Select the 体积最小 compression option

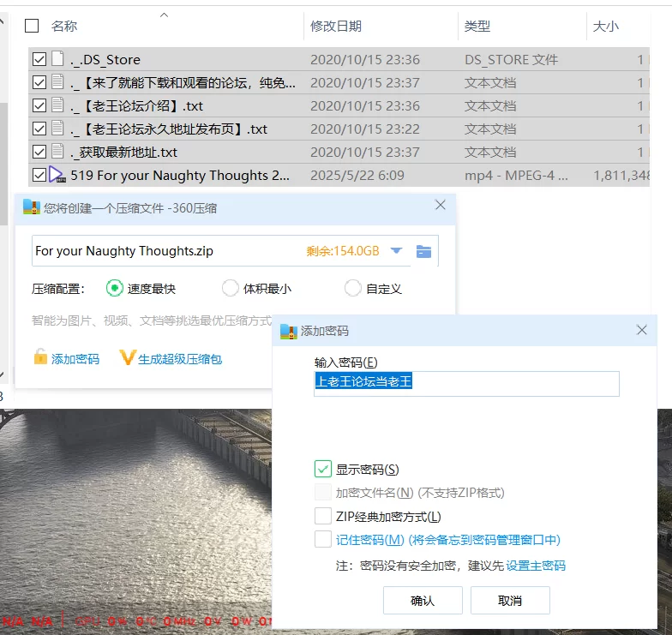click(x=231, y=288)
